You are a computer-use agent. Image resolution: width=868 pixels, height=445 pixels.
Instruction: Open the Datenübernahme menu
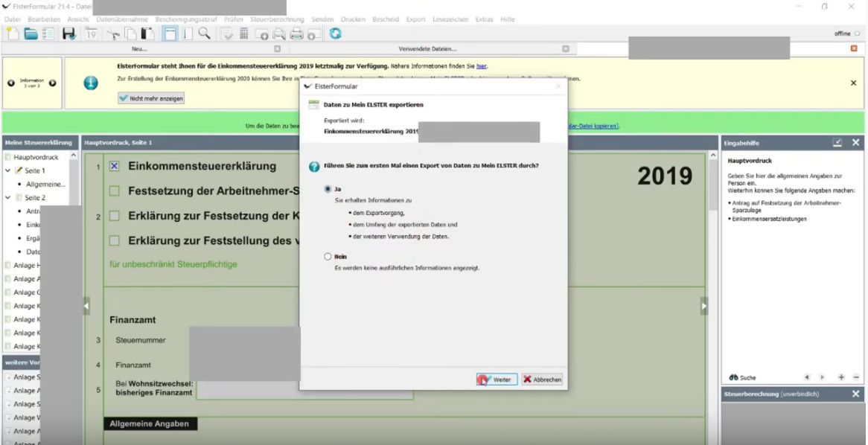pos(122,19)
